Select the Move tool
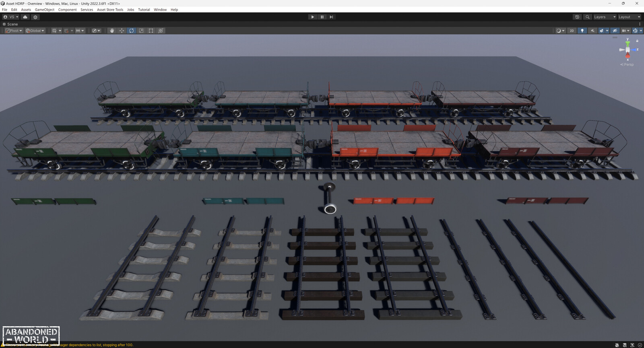644x348 pixels. coord(122,31)
